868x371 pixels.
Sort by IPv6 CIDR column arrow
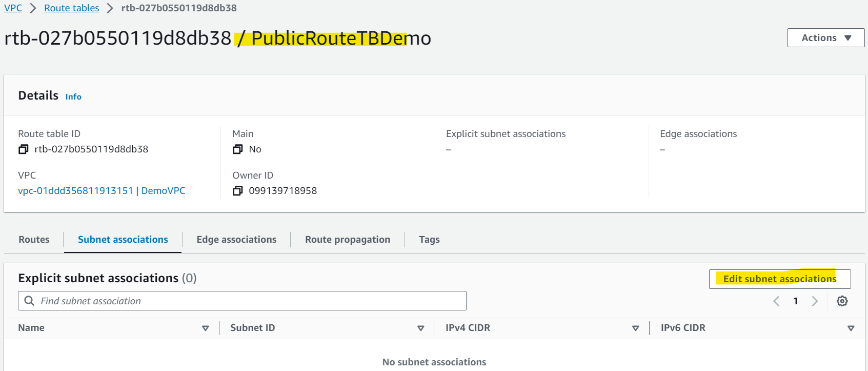pos(851,328)
